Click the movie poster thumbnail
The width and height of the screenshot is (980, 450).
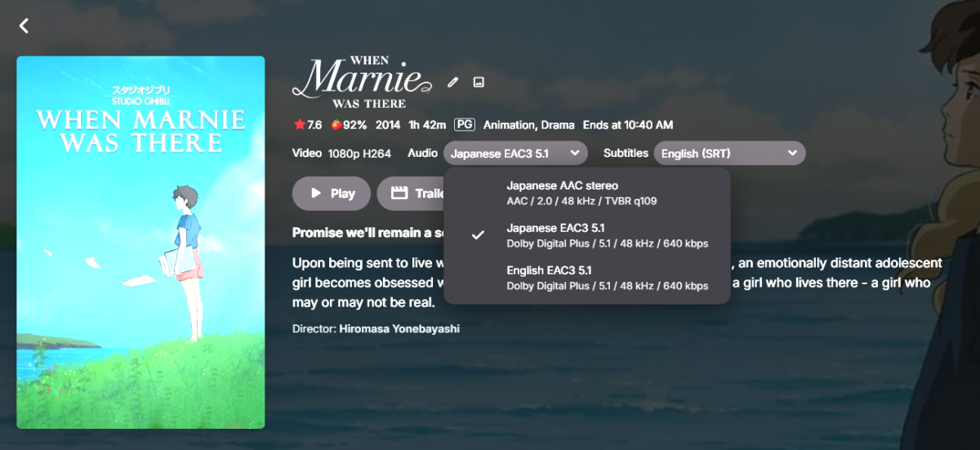140,243
